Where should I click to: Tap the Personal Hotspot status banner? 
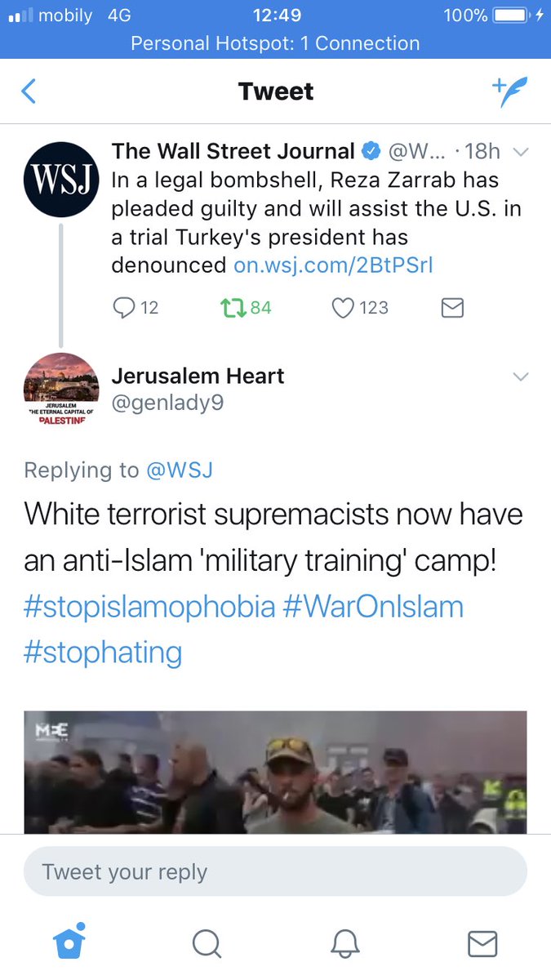coord(275,43)
